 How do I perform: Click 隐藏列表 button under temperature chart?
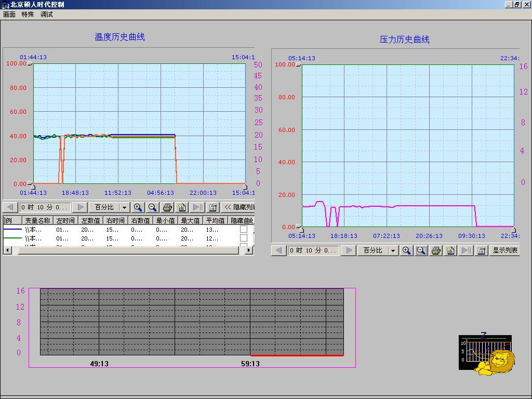(x=238, y=207)
